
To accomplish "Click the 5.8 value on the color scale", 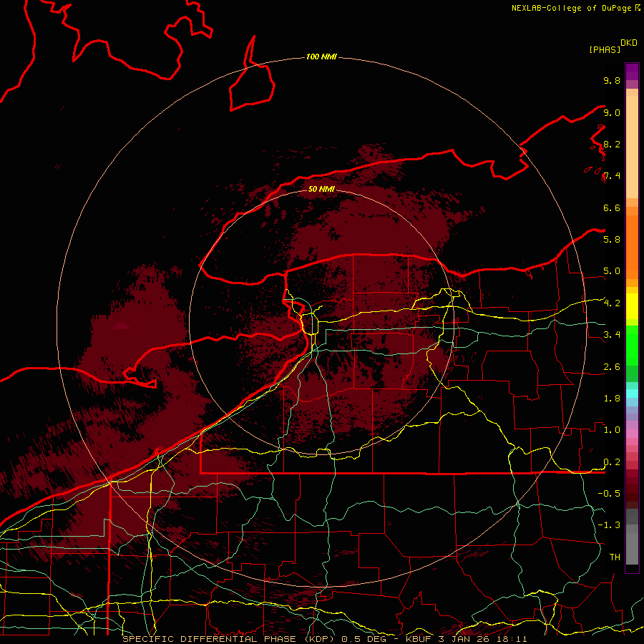I will tap(612, 239).
